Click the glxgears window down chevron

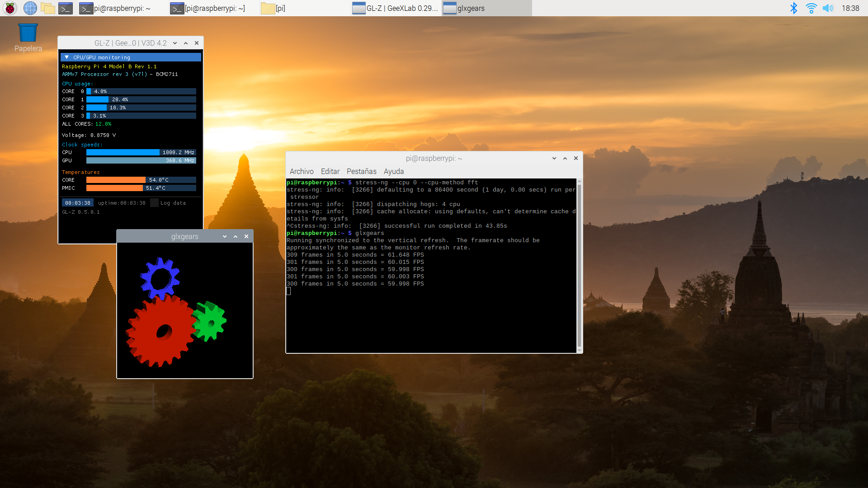click(225, 237)
